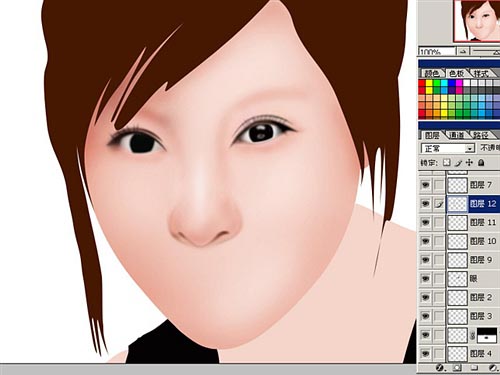The width and height of the screenshot is (500, 375).
Task: Click the new layer set icon
Action: pos(475,368)
